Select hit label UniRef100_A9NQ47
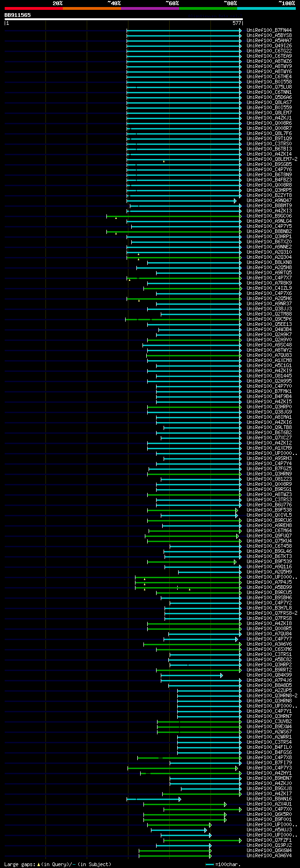This screenshot has height=868, width=300. (269, 201)
